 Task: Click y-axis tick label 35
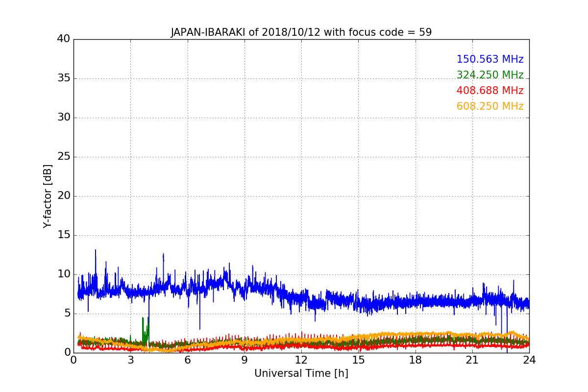tap(64, 78)
